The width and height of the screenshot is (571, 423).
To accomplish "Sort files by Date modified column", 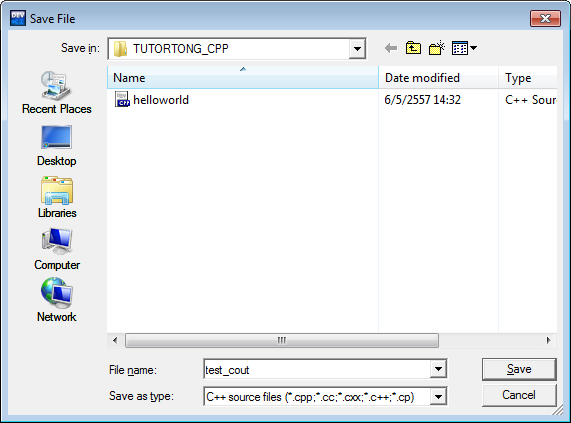I will pos(438,78).
